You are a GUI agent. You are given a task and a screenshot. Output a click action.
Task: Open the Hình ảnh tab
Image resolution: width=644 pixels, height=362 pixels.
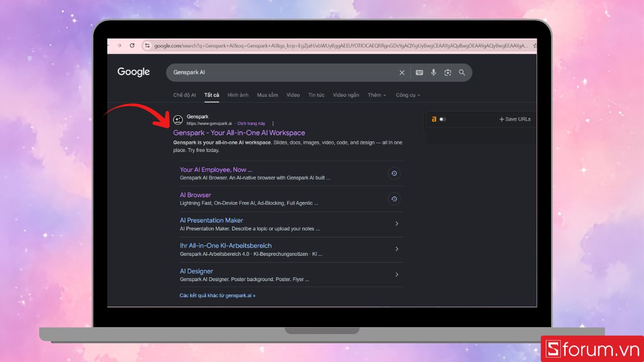pos(238,95)
